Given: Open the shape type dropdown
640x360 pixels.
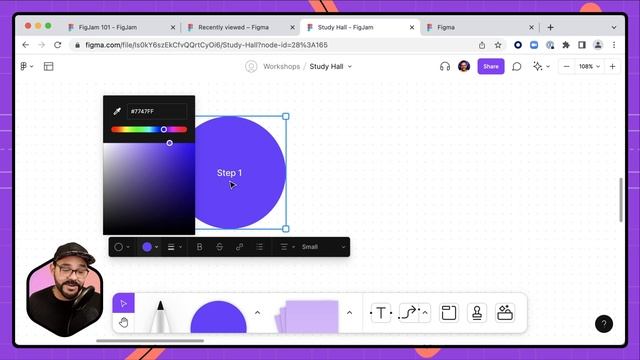Looking at the screenshot, I should [122, 247].
